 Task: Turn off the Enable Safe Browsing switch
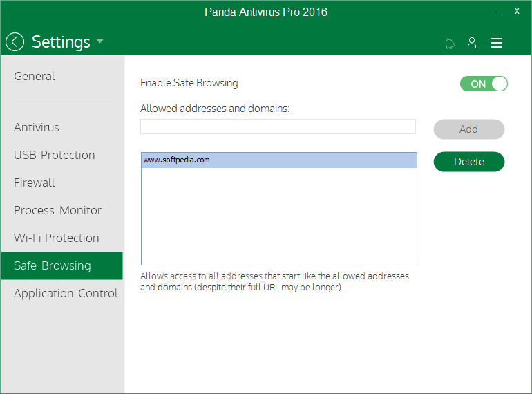[484, 84]
